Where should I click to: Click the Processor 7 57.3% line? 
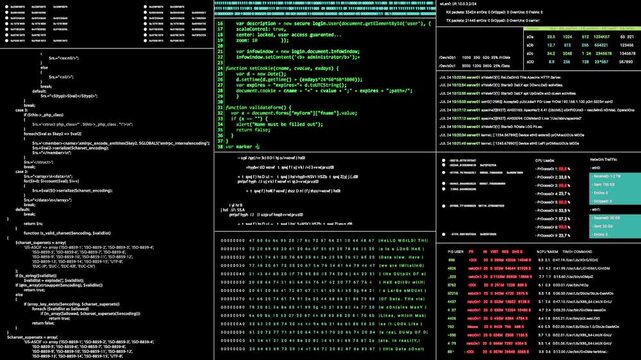pos(553,219)
